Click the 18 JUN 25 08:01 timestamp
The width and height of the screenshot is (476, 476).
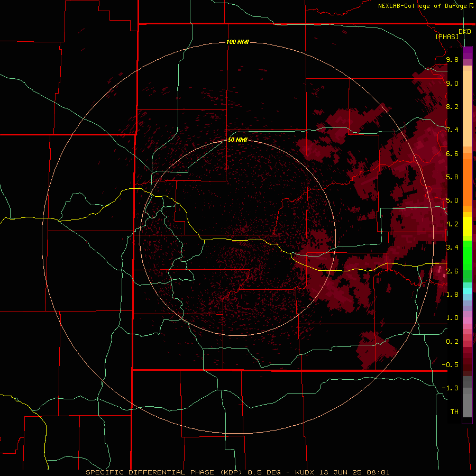pos(354,472)
